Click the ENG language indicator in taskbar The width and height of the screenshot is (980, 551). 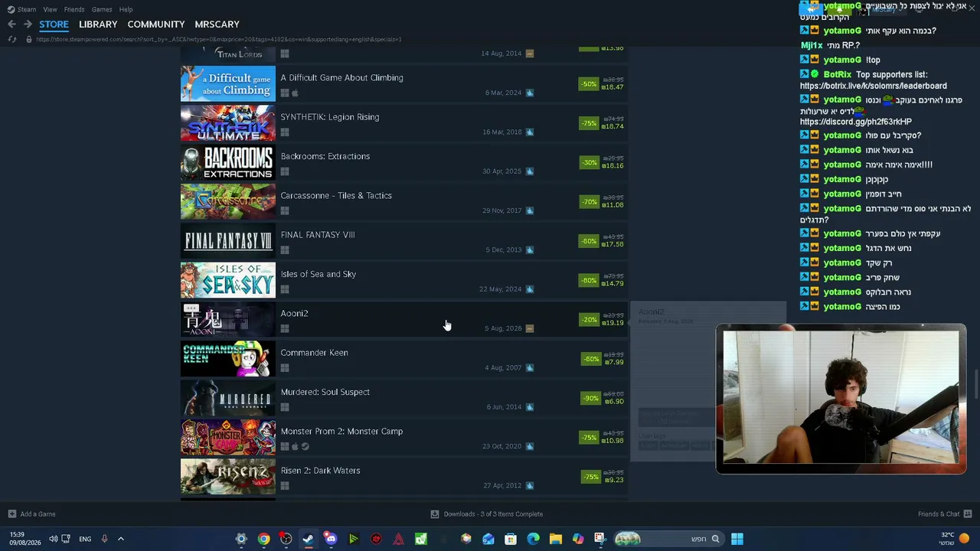click(85, 539)
